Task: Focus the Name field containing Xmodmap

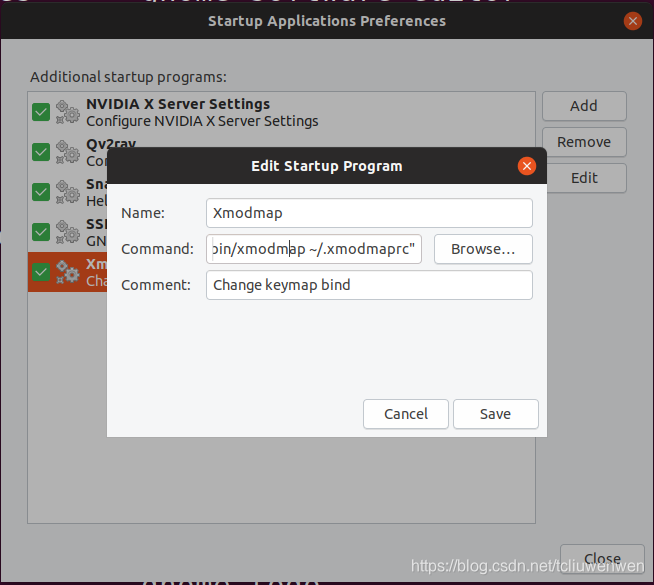Action: coord(369,213)
